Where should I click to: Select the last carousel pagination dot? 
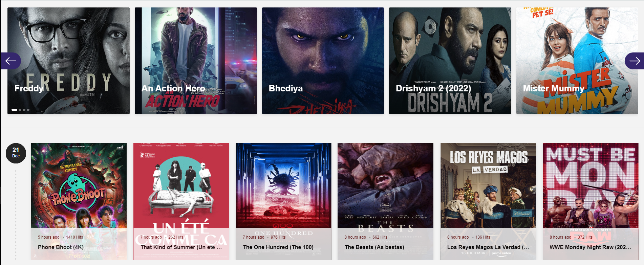coord(28,110)
